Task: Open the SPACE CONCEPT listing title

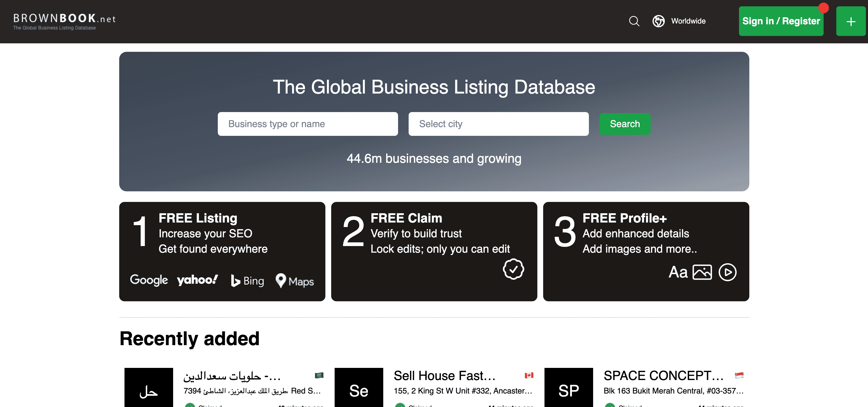Action: pyautogui.click(x=663, y=375)
